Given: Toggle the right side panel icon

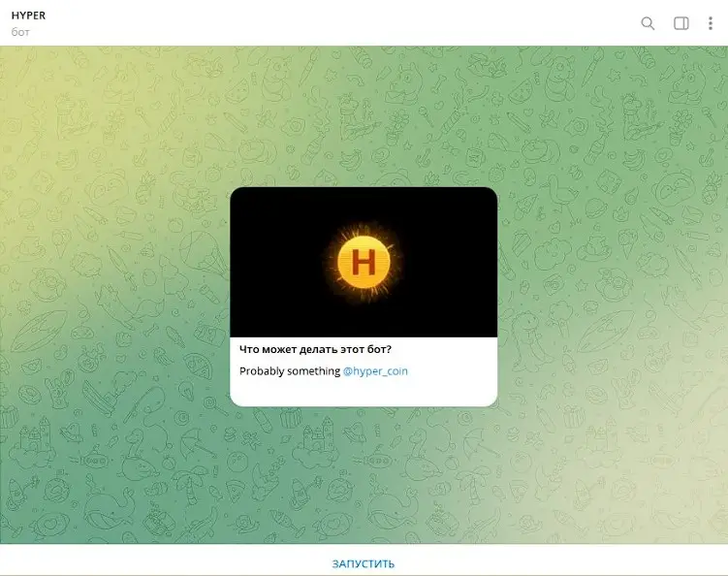Looking at the screenshot, I should (681, 23).
